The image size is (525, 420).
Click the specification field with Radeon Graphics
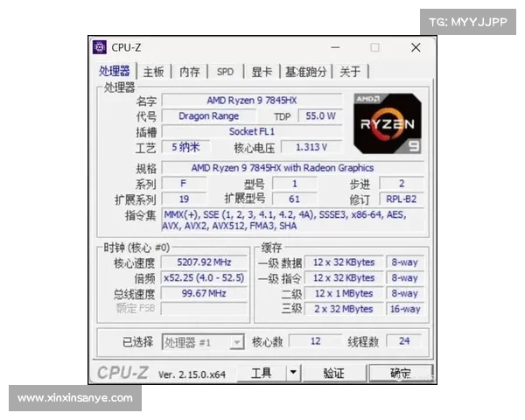click(293, 168)
